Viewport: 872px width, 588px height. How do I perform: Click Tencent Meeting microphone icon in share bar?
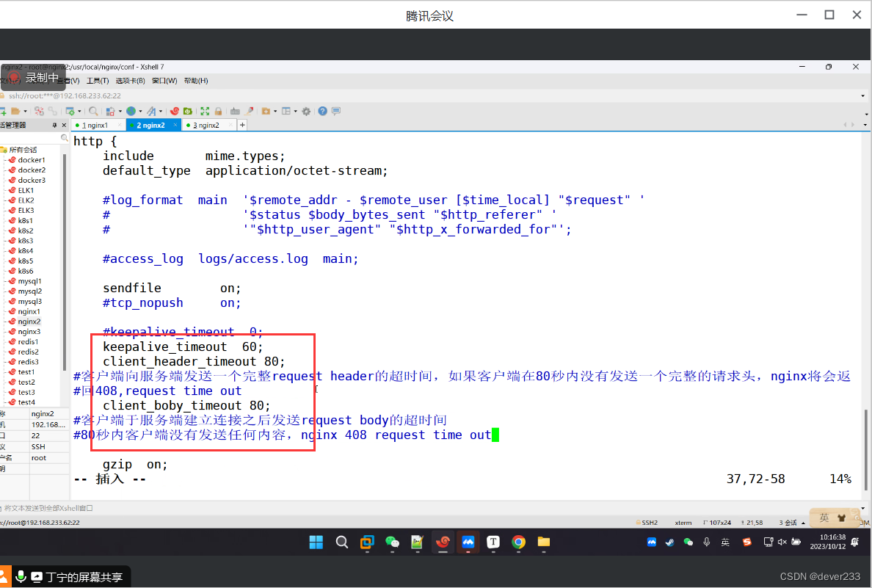point(21,576)
